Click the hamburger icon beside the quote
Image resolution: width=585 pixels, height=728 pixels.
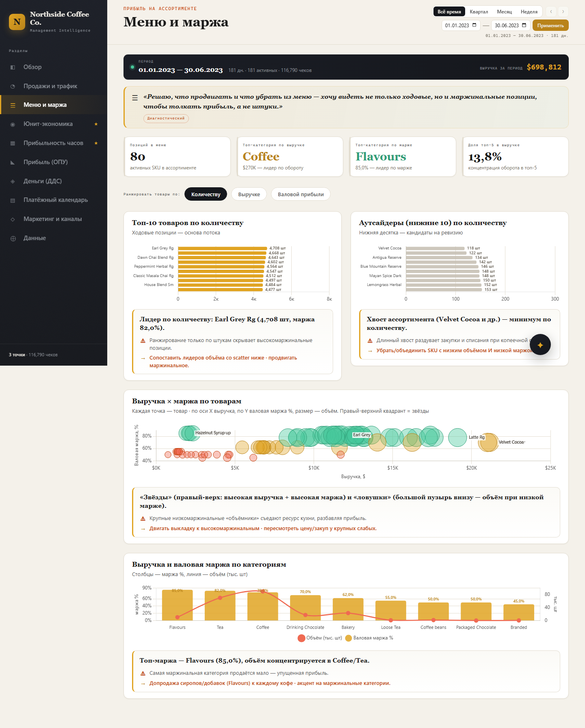135,98
